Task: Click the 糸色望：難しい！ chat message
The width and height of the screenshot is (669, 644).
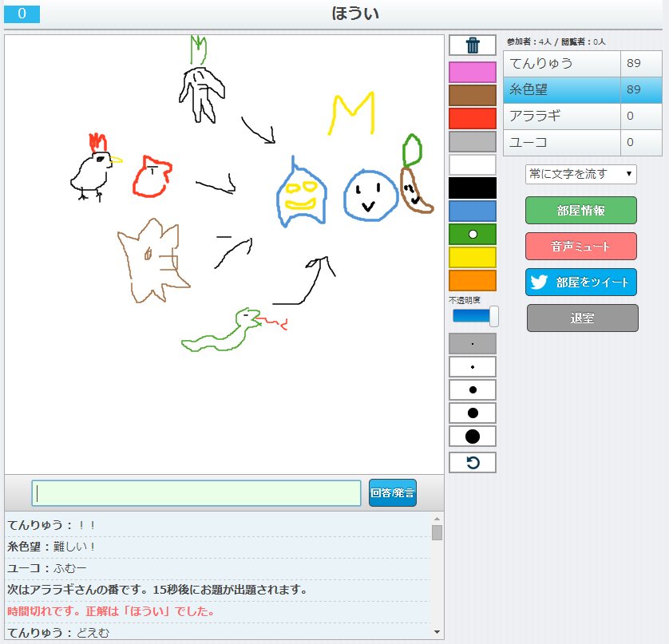Action: tap(51, 547)
